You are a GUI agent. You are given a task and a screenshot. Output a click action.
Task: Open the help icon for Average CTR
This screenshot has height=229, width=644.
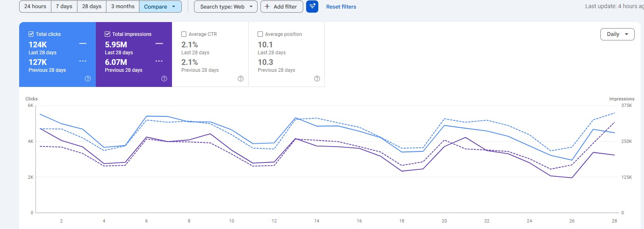click(240, 79)
